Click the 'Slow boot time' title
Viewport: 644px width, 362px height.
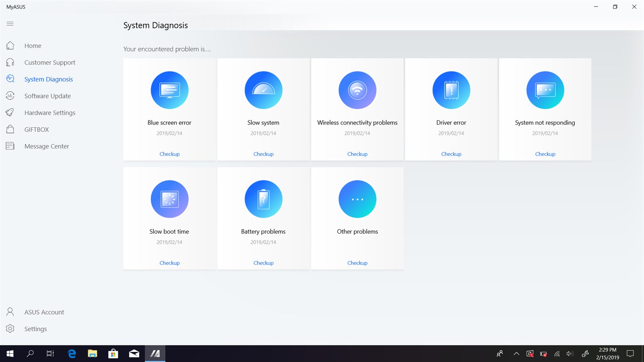tap(169, 232)
